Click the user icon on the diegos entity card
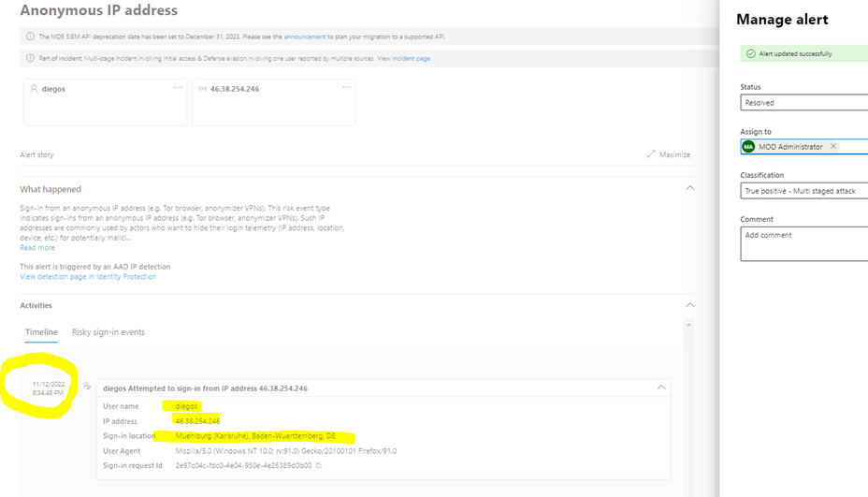Viewport: 868px width, 497px height. click(x=35, y=89)
